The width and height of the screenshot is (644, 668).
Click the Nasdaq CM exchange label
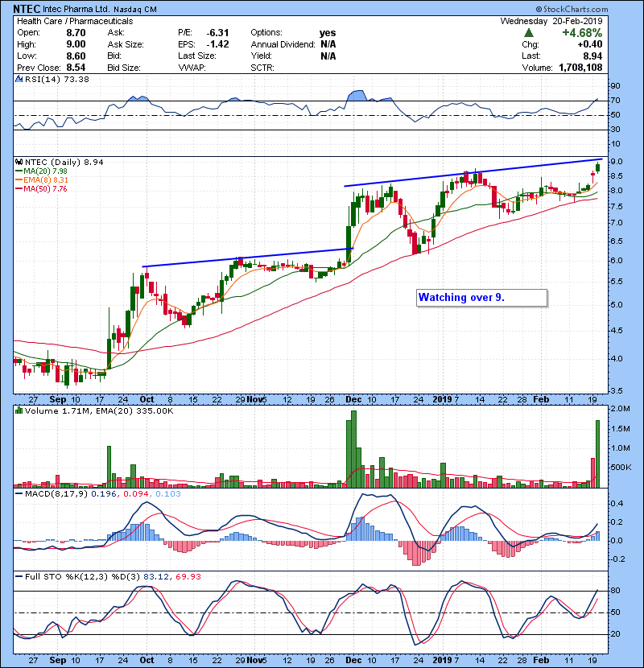(x=135, y=9)
